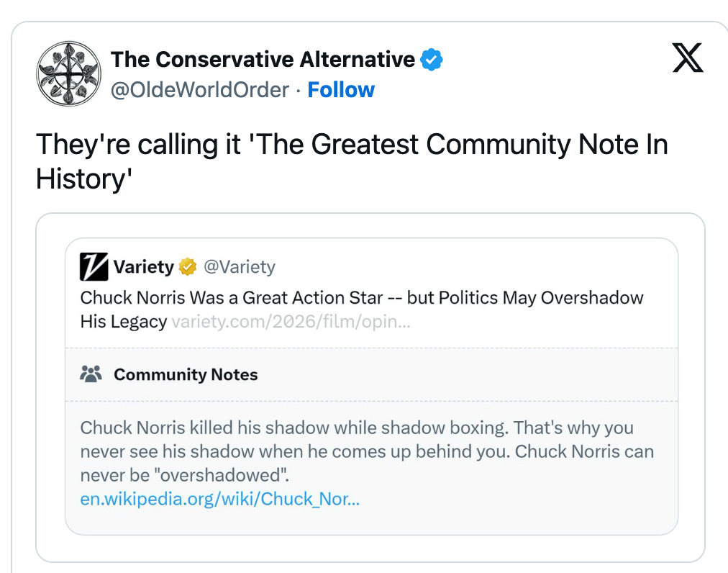This screenshot has height=573, width=728.
Task: Click 'His Legacy' in Variety's headline
Action: 124,321
